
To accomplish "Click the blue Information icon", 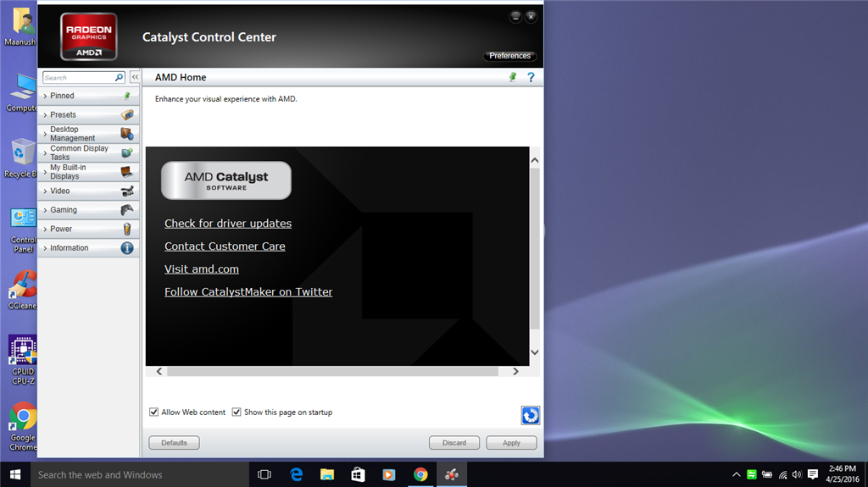I will pos(127,248).
